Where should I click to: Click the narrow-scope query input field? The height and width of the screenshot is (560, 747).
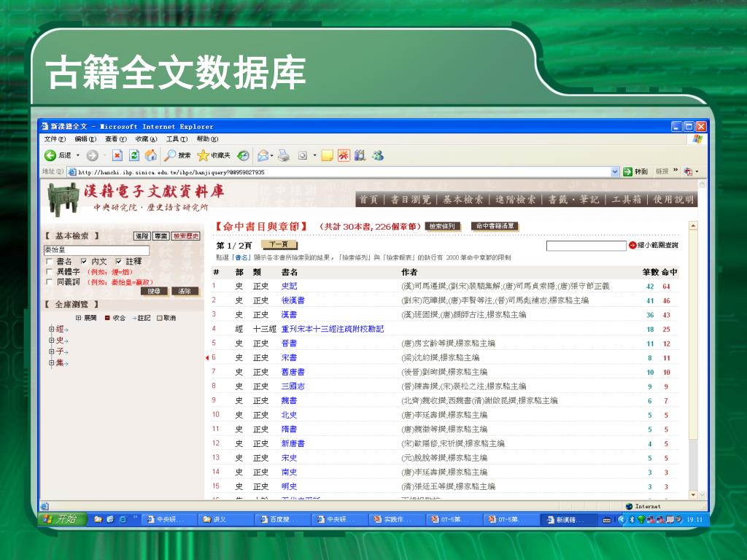pos(586,246)
